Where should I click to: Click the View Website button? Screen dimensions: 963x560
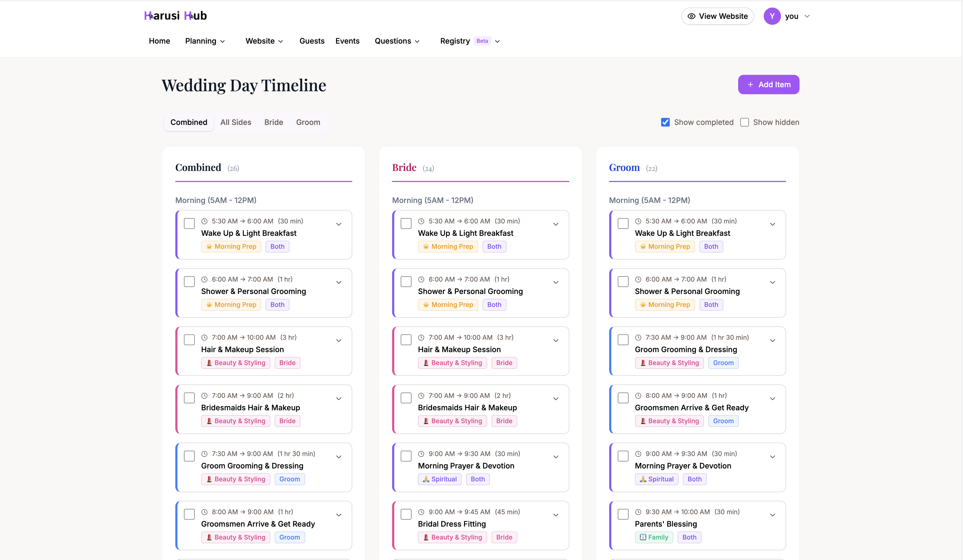717,16
